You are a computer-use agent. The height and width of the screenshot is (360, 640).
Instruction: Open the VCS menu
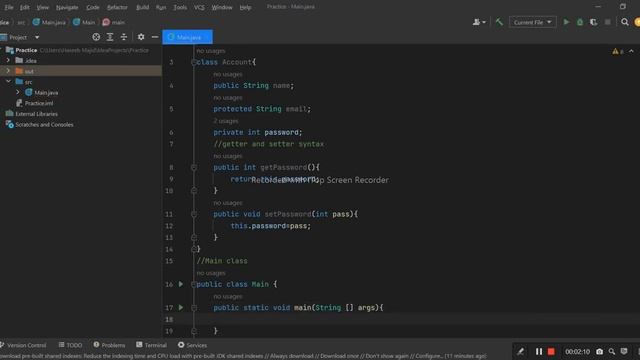(199, 7)
